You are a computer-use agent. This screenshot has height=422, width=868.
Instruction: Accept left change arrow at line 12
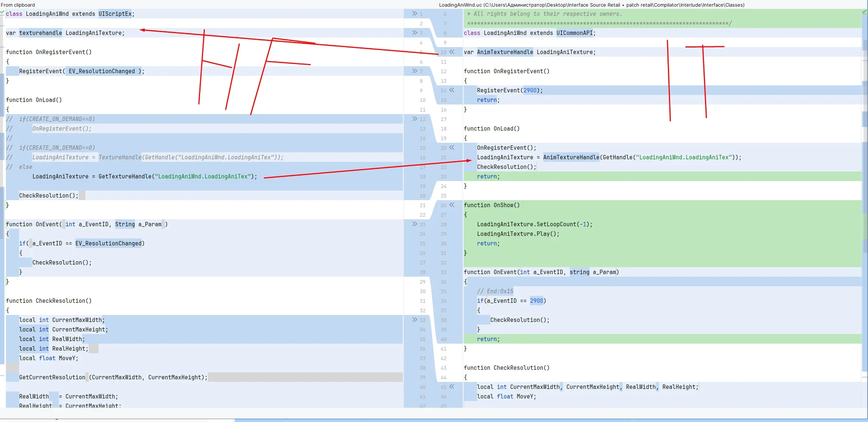click(415, 119)
